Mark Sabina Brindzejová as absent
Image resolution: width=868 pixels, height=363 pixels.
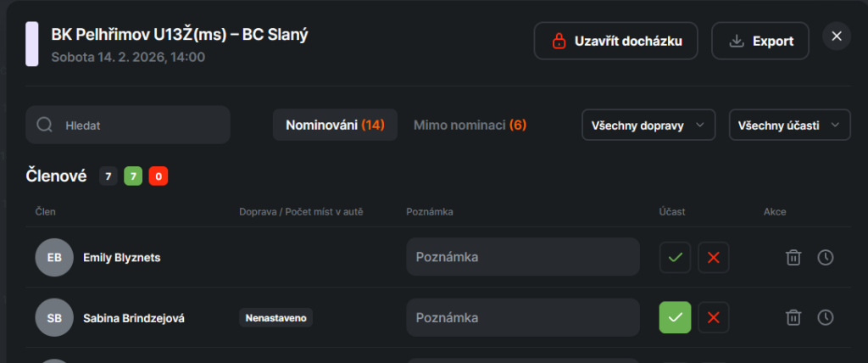[714, 317]
